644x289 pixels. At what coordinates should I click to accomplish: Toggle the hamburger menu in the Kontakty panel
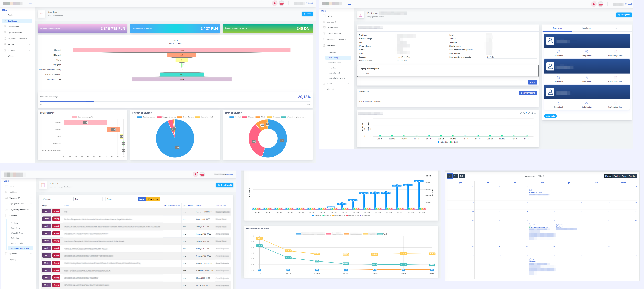pos(31,174)
